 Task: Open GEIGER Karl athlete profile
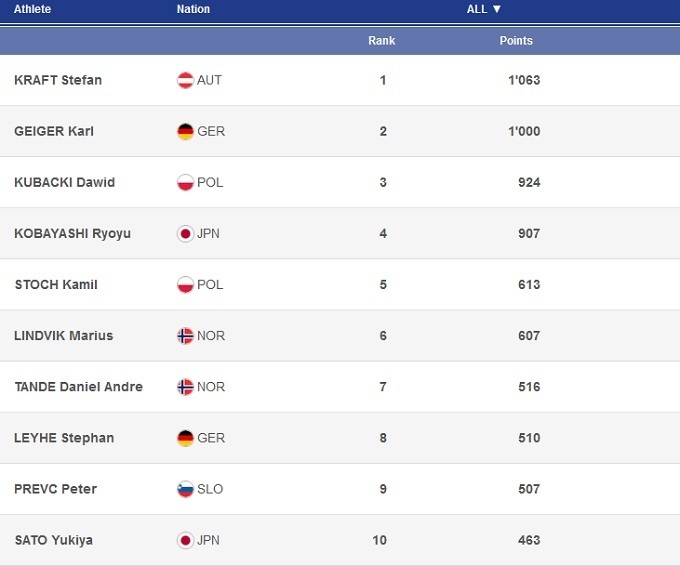point(54,131)
